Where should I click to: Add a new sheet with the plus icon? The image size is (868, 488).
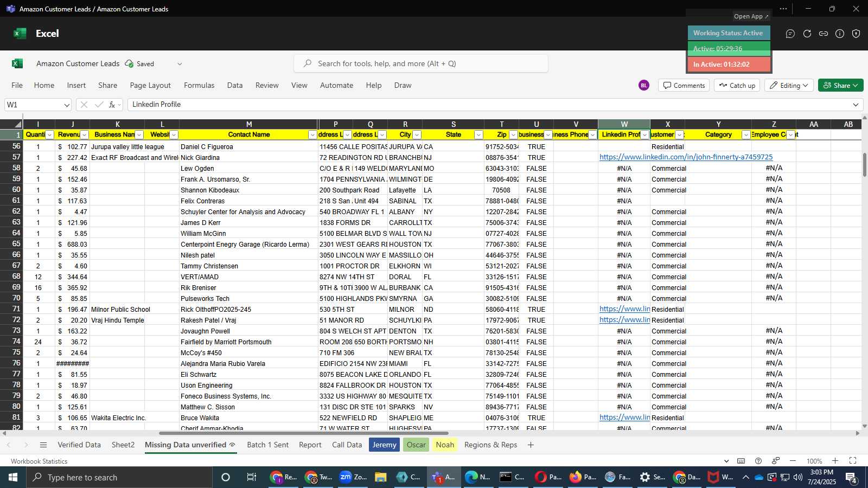531,445
